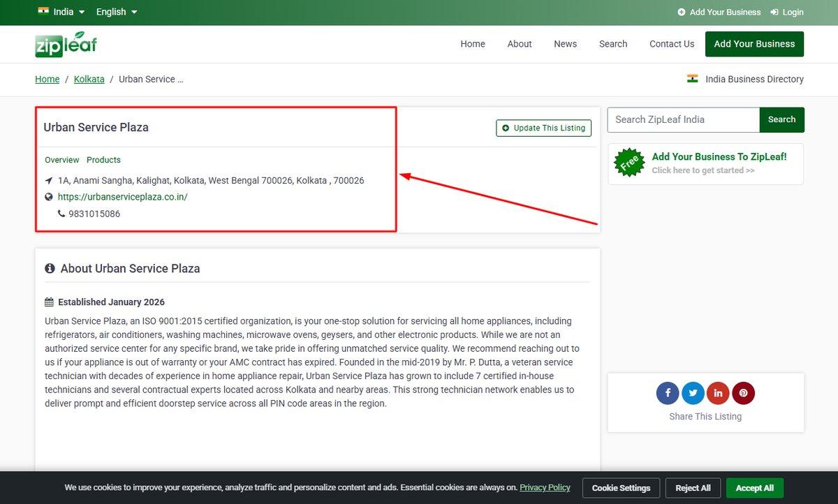Click Add Your Business To ZipLeaf banner

pyautogui.click(x=706, y=164)
